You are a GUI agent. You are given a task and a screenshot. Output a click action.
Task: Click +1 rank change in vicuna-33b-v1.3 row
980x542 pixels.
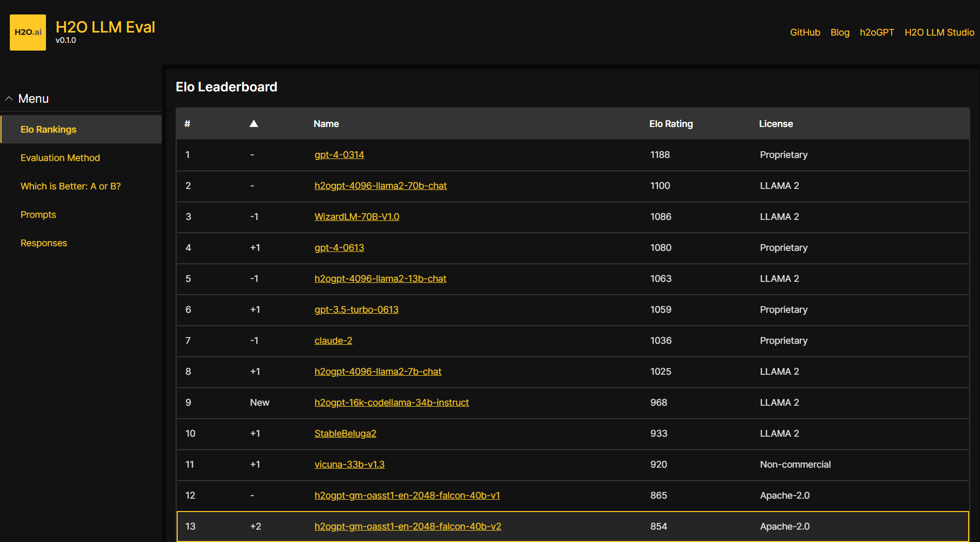(x=255, y=465)
